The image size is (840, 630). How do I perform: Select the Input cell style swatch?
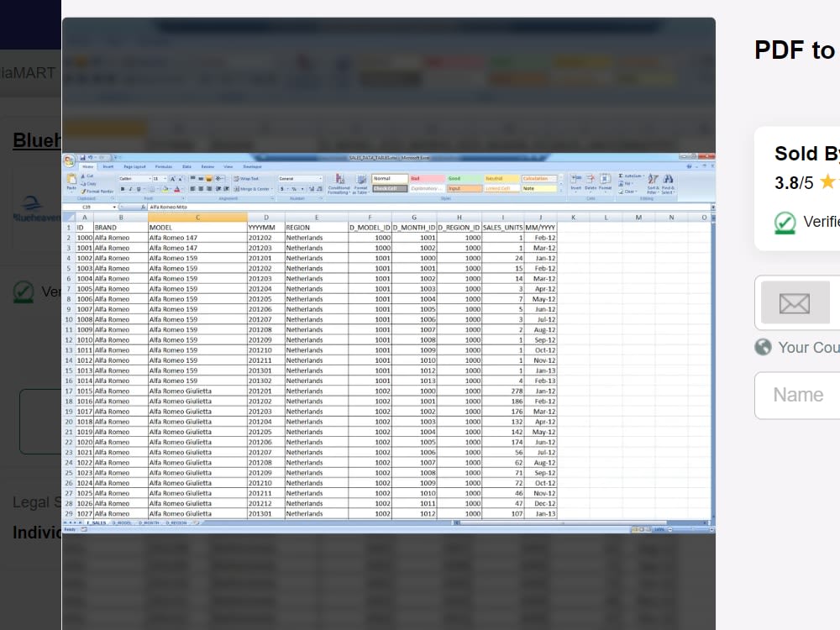(465, 188)
